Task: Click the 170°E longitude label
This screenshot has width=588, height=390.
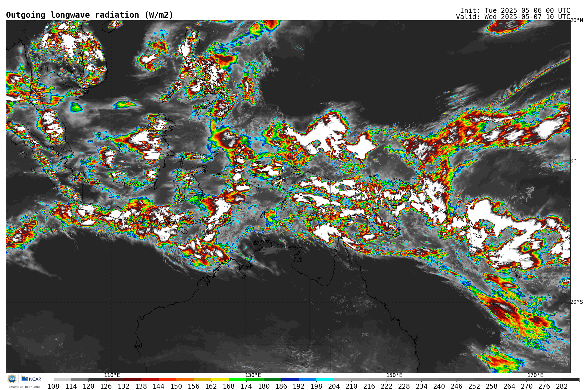Action: point(535,375)
